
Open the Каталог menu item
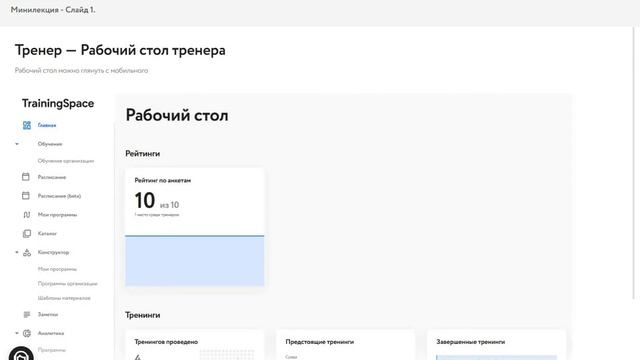pyautogui.click(x=47, y=233)
